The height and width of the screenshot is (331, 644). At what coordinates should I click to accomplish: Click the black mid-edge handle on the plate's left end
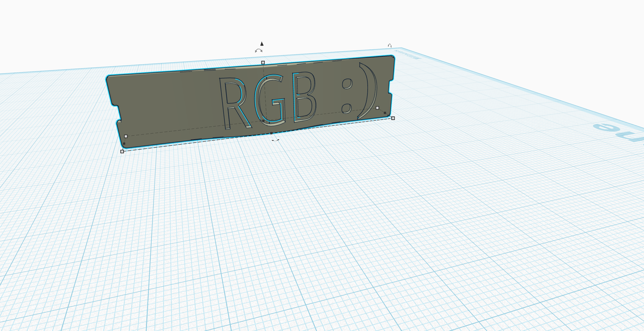coord(124,144)
